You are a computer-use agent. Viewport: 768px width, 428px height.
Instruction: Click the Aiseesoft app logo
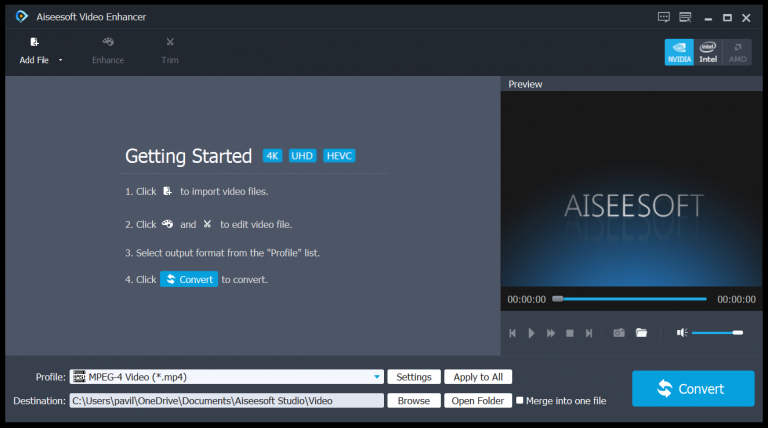(21, 17)
